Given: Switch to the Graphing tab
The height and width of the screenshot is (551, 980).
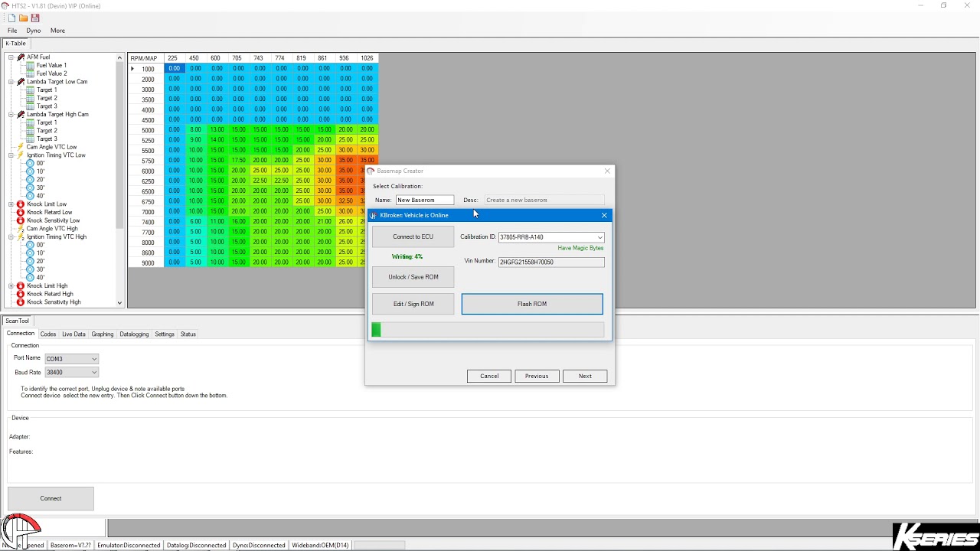Looking at the screenshot, I should click(103, 334).
